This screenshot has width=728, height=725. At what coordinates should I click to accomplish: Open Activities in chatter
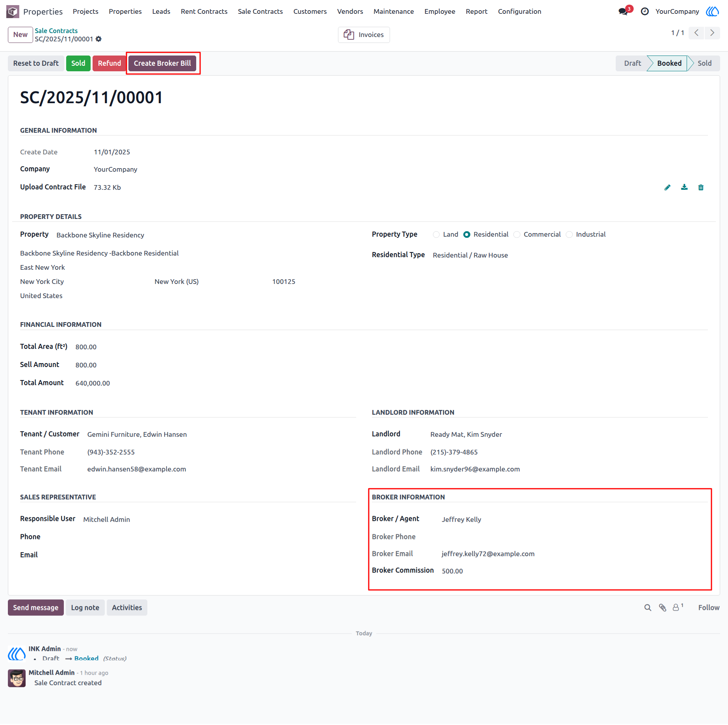coord(127,608)
